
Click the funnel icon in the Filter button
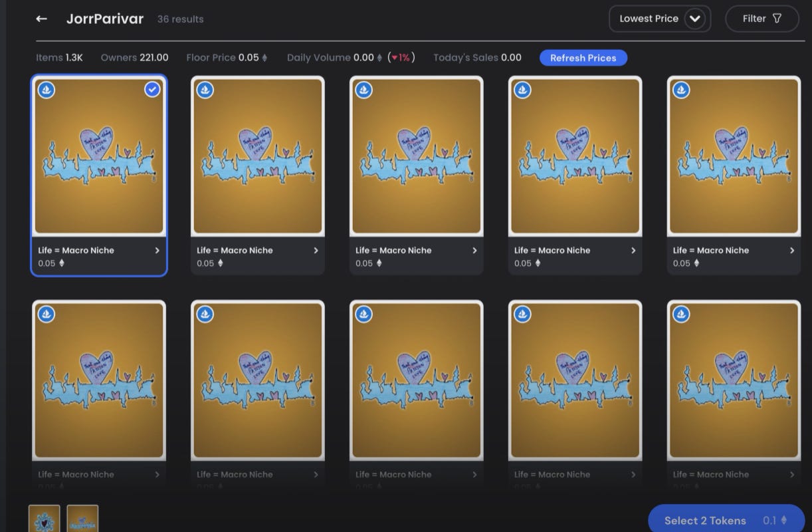(x=777, y=19)
